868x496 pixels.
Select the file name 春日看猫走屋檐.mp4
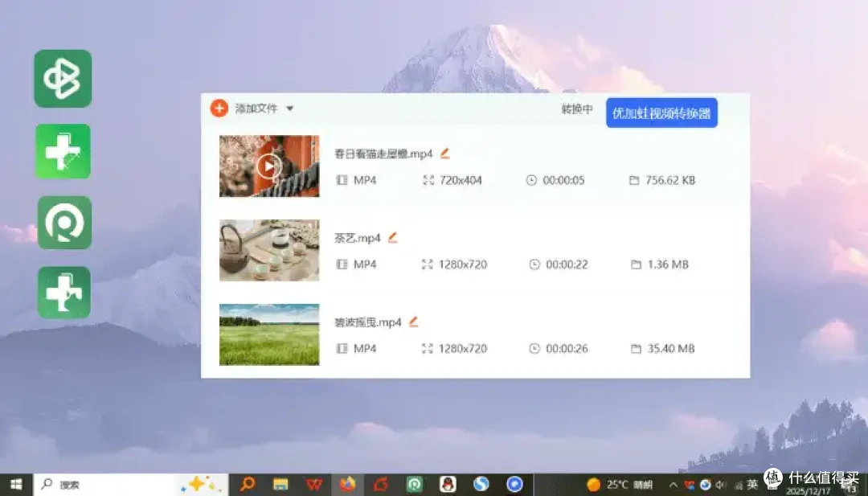pyautogui.click(x=383, y=154)
